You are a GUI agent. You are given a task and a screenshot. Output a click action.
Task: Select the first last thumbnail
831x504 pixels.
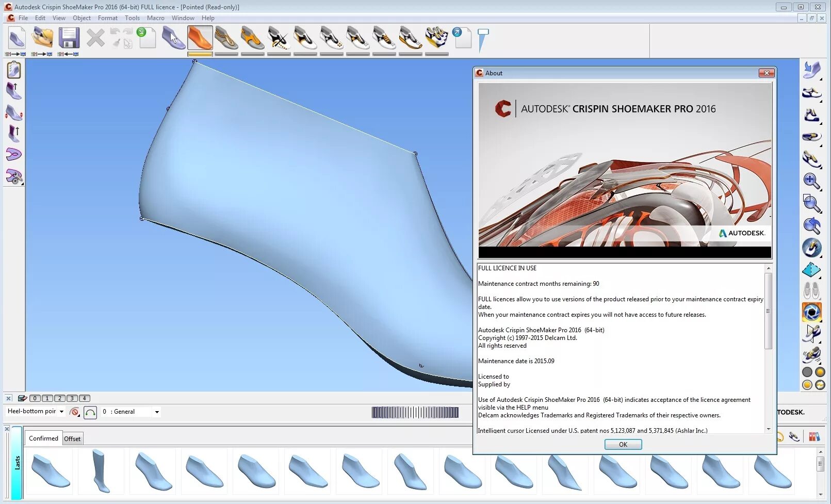point(50,471)
